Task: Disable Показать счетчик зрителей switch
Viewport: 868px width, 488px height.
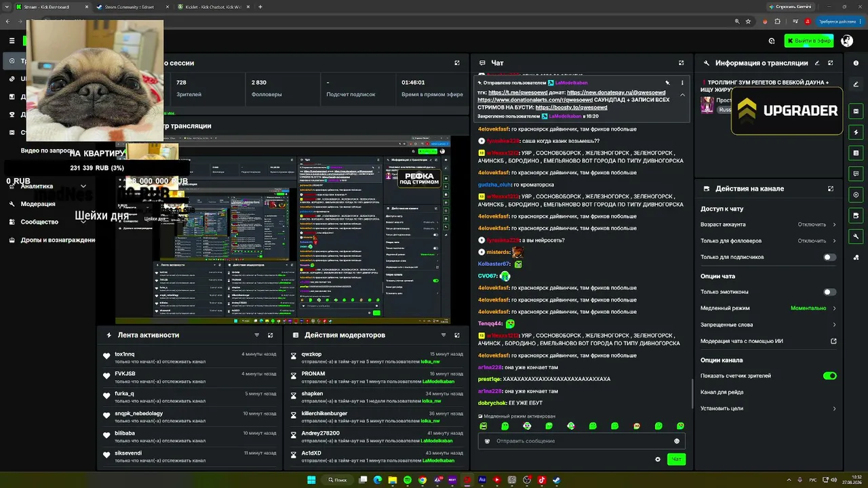Action: (829, 376)
